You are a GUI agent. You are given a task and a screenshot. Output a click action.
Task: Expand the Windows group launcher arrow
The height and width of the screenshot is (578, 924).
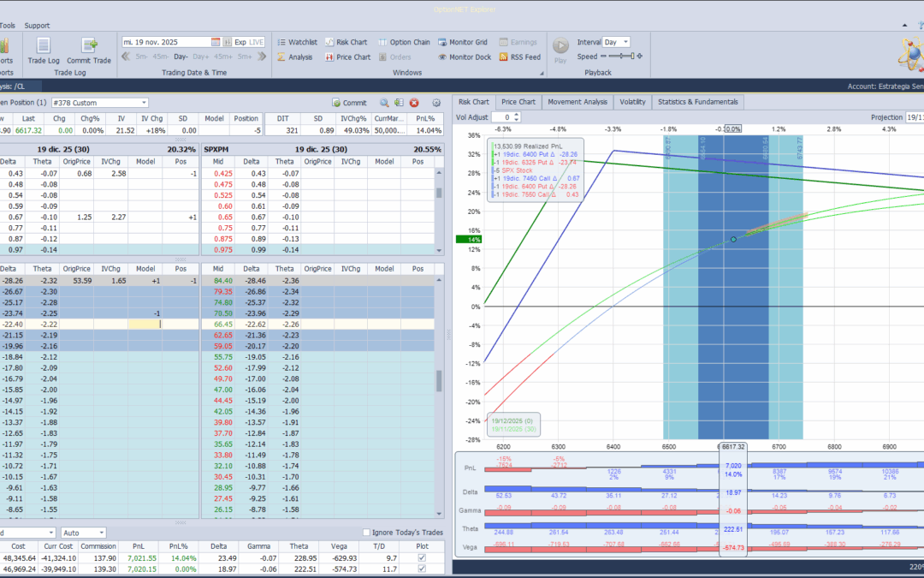coord(542,73)
